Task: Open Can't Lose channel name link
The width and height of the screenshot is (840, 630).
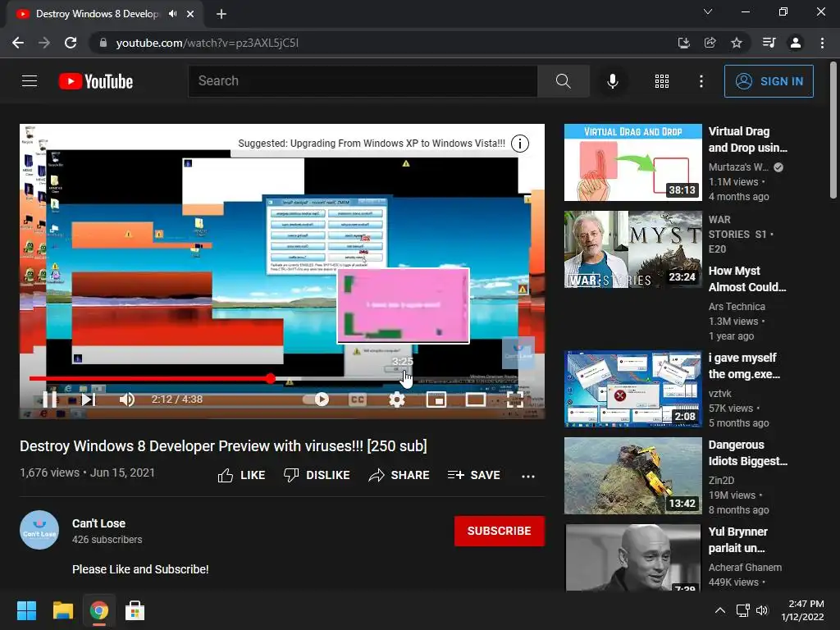Action: (98, 523)
